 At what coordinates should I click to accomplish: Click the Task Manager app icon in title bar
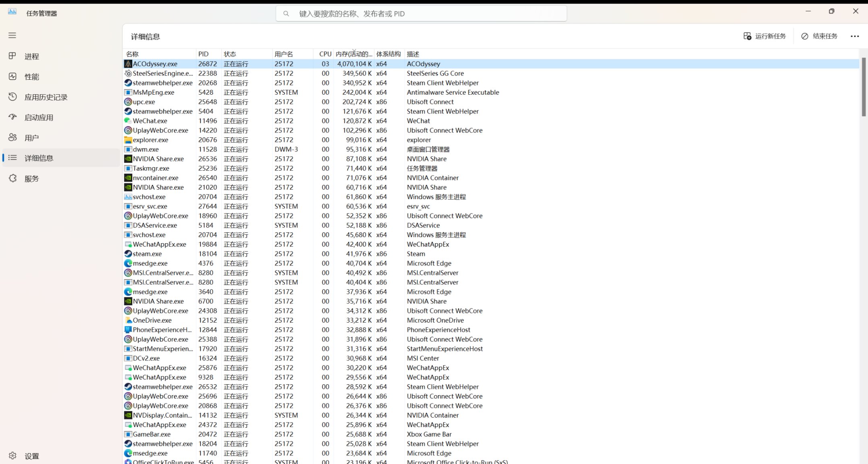click(12, 12)
